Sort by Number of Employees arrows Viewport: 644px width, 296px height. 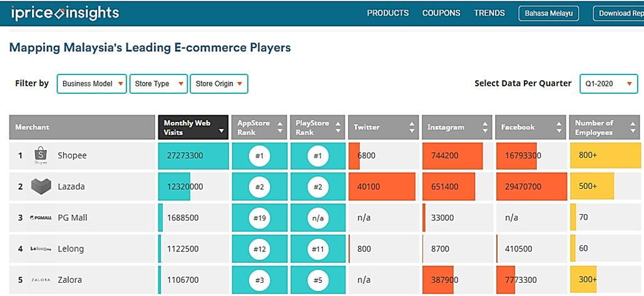(632, 127)
